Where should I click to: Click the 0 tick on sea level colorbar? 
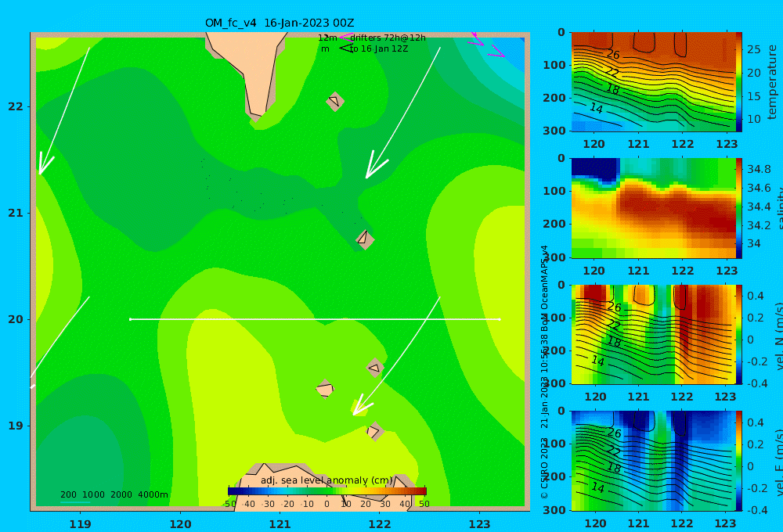(327, 504)
